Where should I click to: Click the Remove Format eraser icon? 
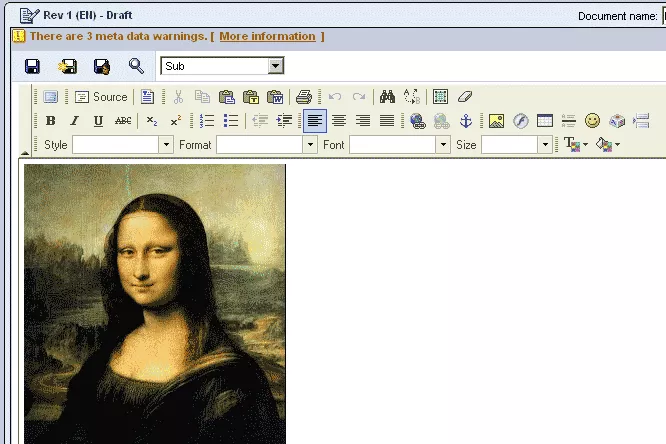click(465, 97)
